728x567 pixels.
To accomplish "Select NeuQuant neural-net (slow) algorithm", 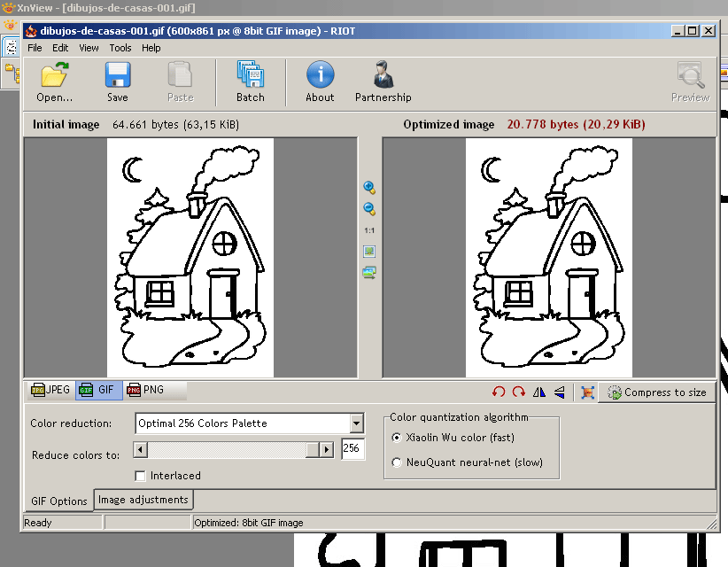I will tap(397, 462).
